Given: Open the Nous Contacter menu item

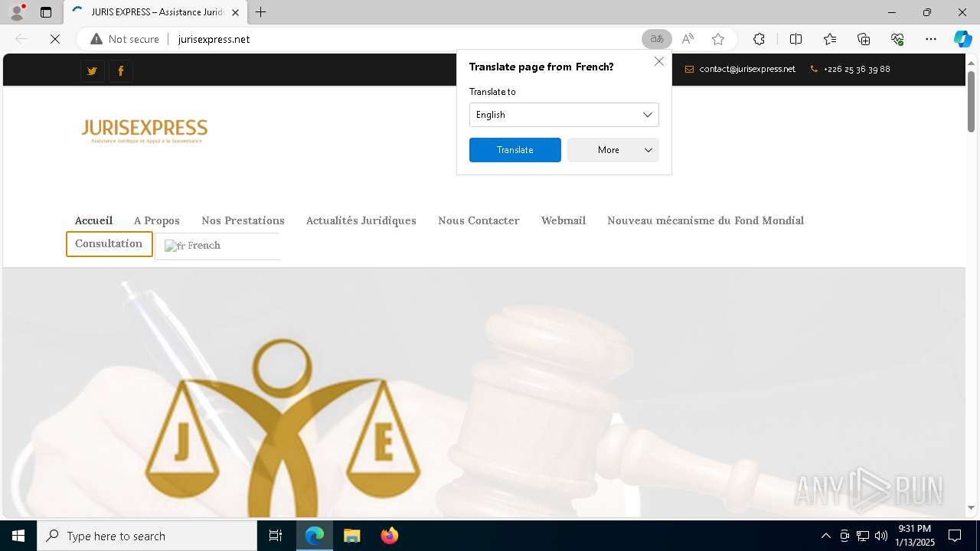Looking at the screenshot, I should click(479, 220).
